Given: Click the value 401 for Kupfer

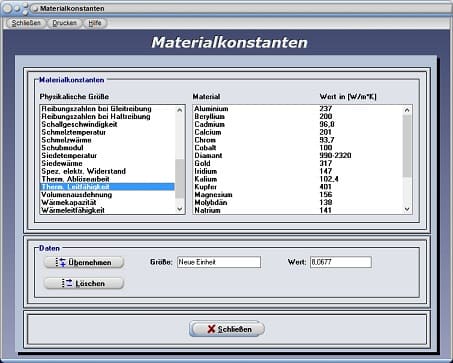Looking at the screenshot, I should click(325, 187).
